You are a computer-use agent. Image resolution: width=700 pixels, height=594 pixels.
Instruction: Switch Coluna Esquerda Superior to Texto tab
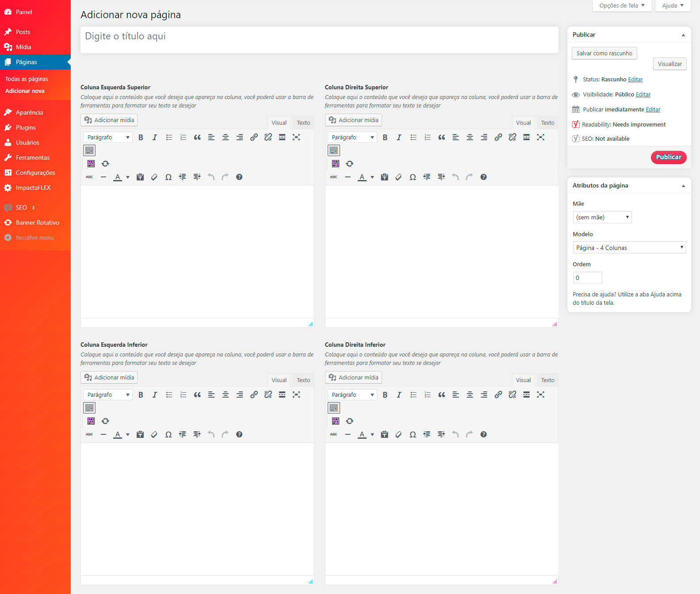(x=303, y=123)
